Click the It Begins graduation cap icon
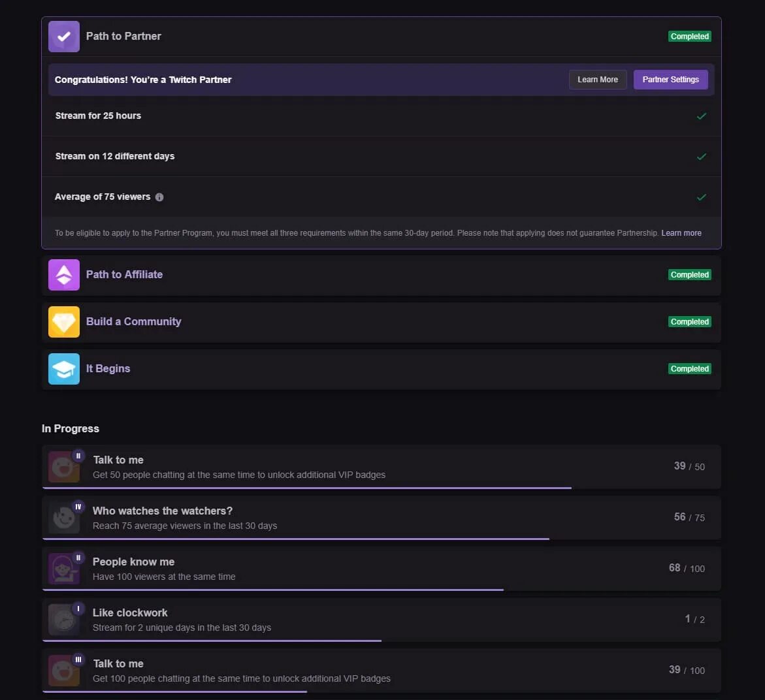 pyautogui.click(x=63, y=369)
